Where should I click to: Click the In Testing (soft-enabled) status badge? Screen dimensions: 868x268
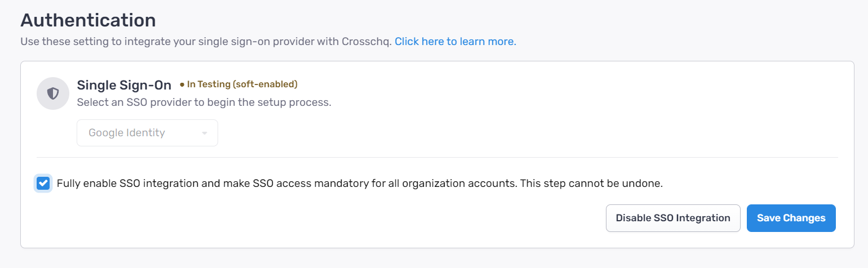(238, 84)
